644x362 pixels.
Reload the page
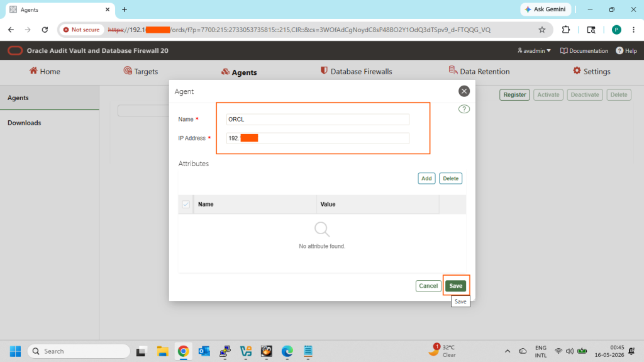[x=45, y=30]
